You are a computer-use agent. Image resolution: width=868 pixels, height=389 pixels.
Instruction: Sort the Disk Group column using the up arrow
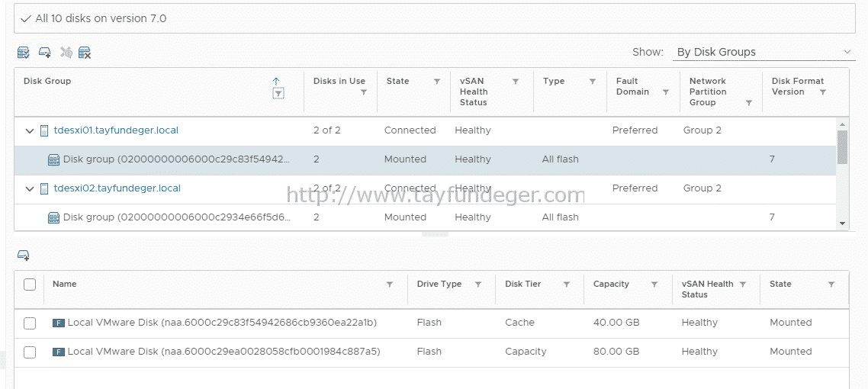(277, 82)
